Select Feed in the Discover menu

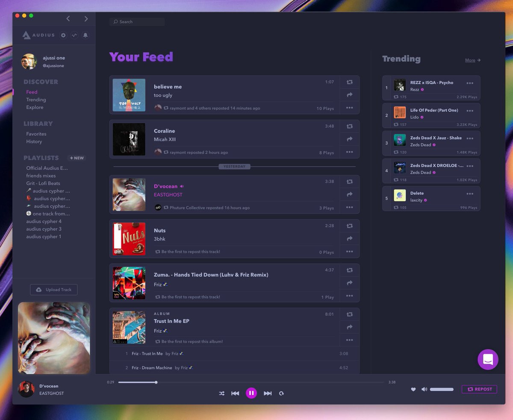[32, 92]
